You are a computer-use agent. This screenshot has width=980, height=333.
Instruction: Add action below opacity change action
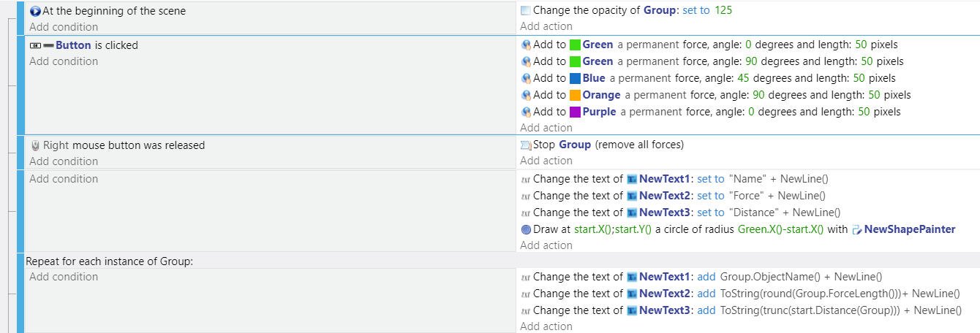546,26
